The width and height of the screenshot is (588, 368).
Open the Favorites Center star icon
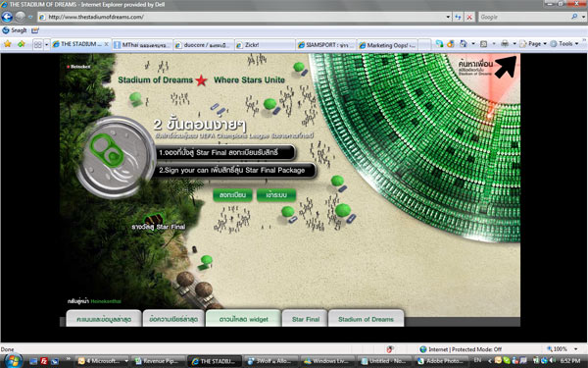8,44
